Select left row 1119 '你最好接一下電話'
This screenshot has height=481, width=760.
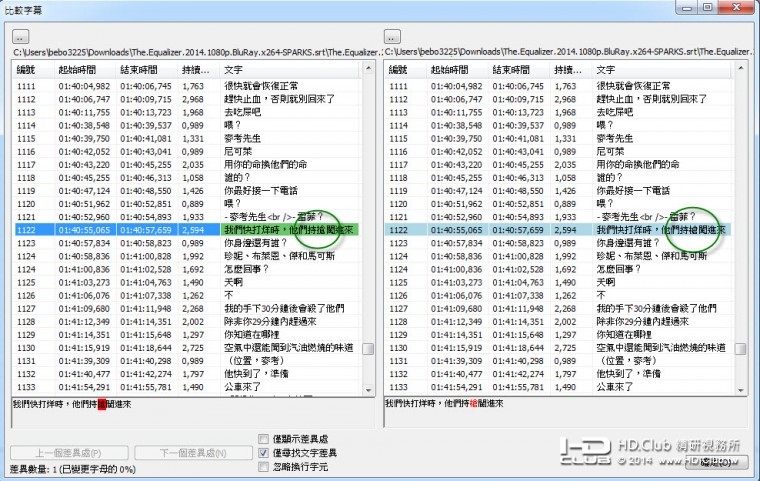[187, 191]
